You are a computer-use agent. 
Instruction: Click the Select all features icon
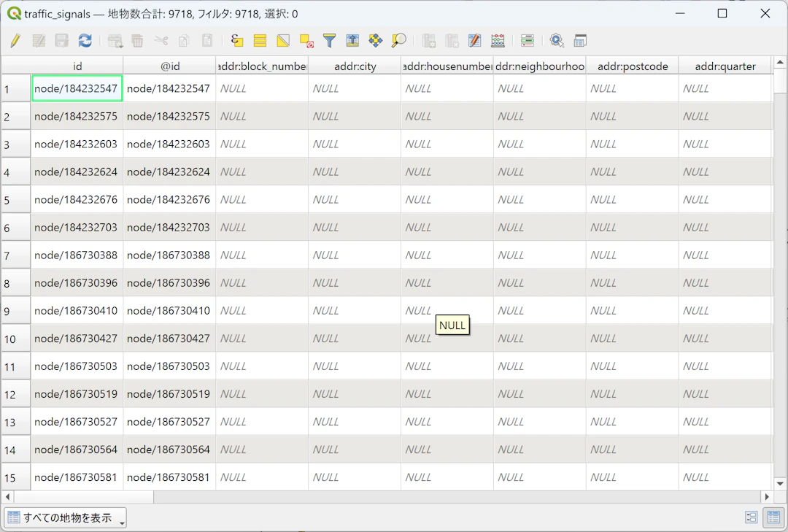pyautogui.click(x=260, y=41)
